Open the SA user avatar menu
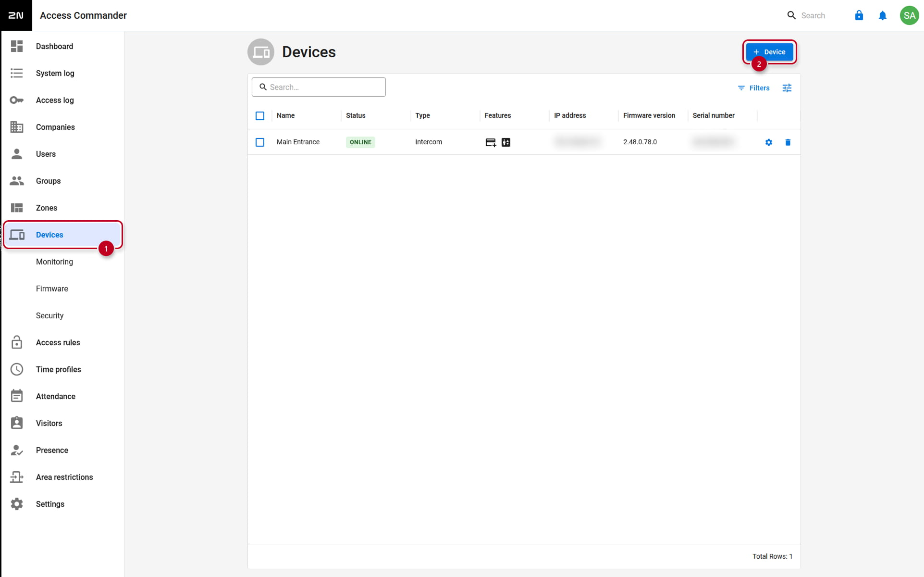924x577 pixels. [x=909, y=15]
